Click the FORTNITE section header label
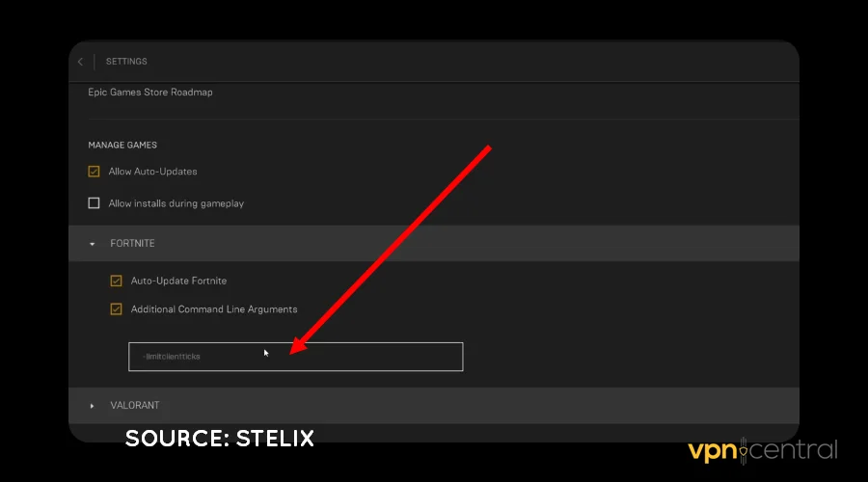Viewport: 868px width, 482px height. coord(132,244)
